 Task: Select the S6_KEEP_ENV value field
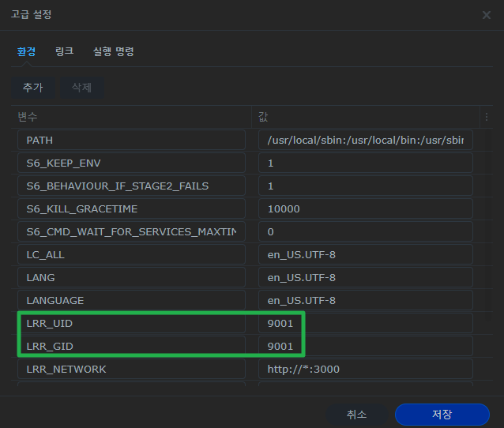point(365,163)
